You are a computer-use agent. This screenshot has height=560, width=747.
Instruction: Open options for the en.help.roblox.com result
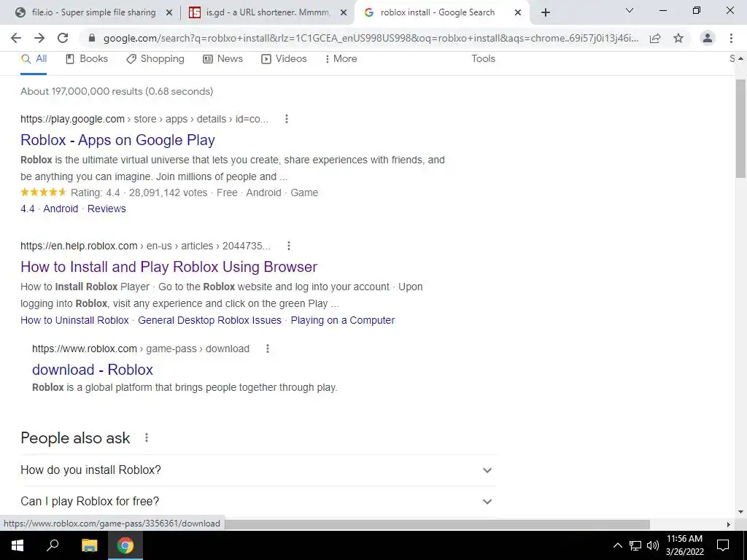(289, 246)
